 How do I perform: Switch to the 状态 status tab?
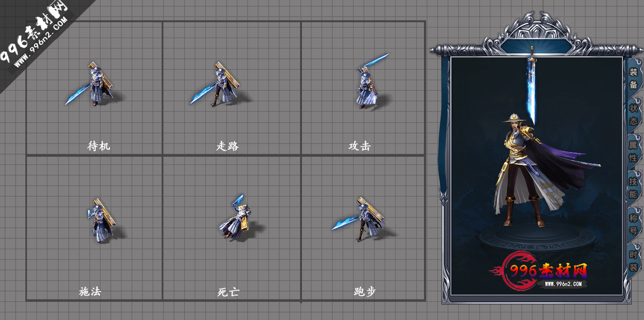click(x=633, y=115)
